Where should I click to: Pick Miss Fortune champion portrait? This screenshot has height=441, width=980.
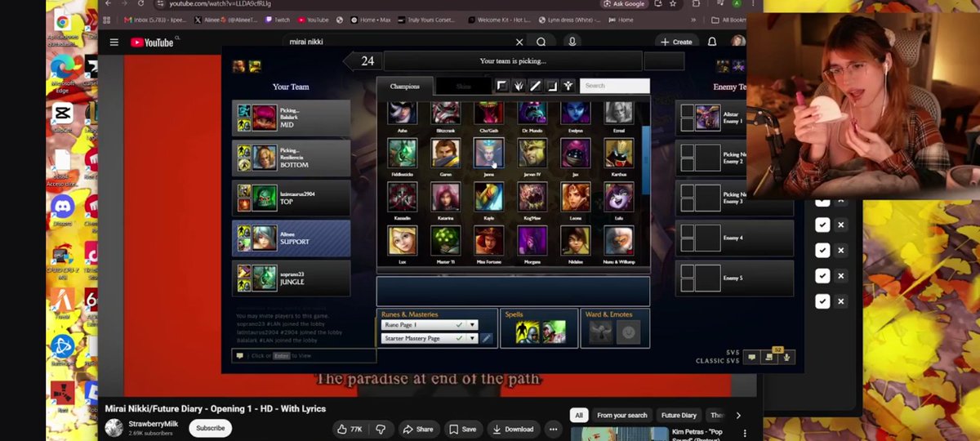(x=488, y=241)
